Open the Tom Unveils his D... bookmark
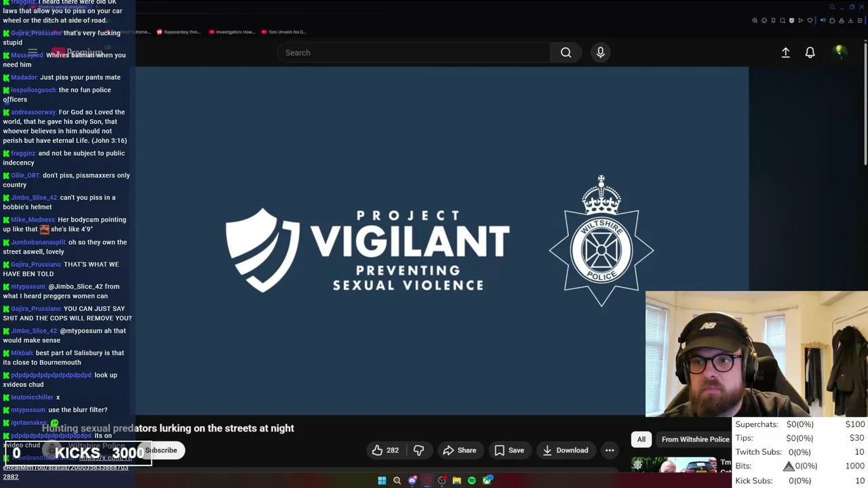 point(283,32)
